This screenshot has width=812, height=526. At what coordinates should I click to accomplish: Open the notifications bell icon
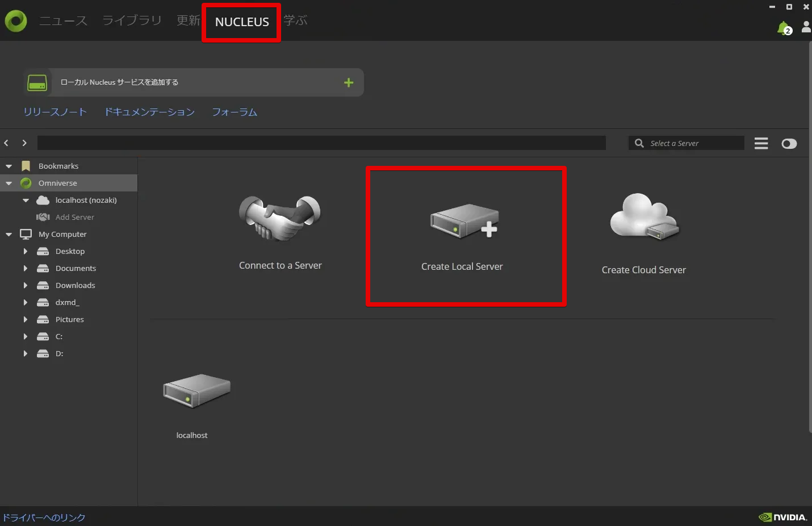tap(784, 27)
